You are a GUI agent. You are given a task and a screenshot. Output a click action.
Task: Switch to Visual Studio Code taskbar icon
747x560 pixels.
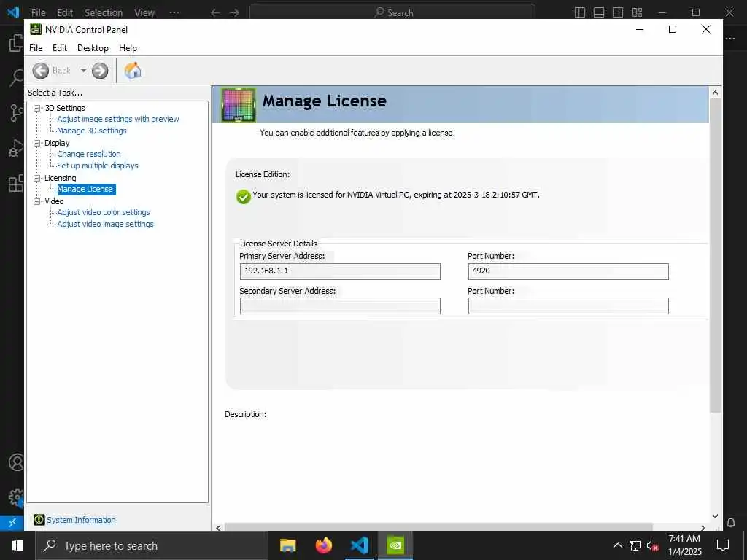pyautogui.click(x=360, y=545)
